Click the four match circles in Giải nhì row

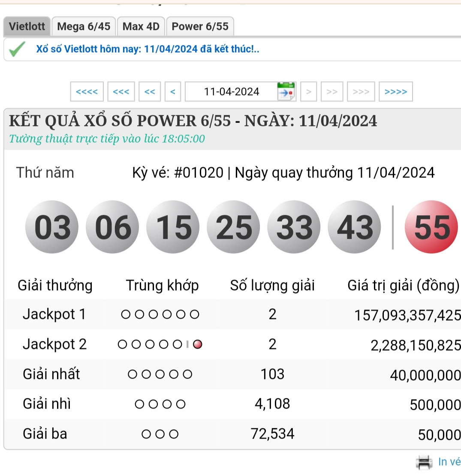(160, 404)
